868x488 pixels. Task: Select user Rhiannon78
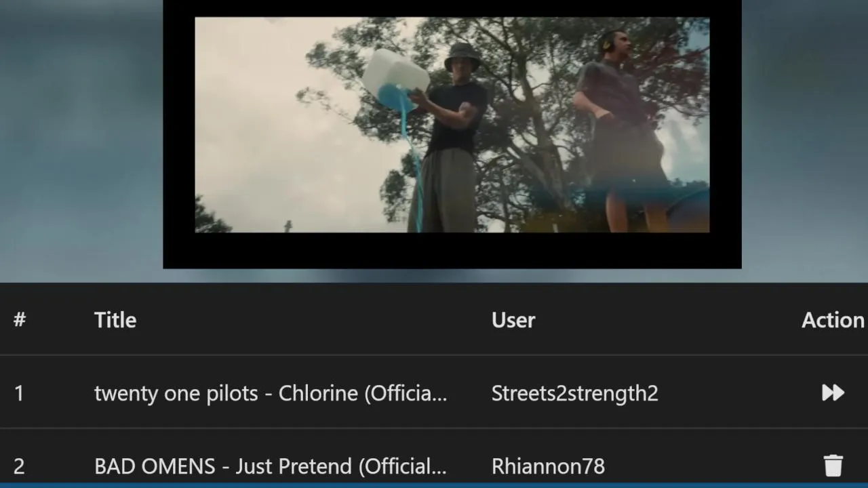[548, 466]
